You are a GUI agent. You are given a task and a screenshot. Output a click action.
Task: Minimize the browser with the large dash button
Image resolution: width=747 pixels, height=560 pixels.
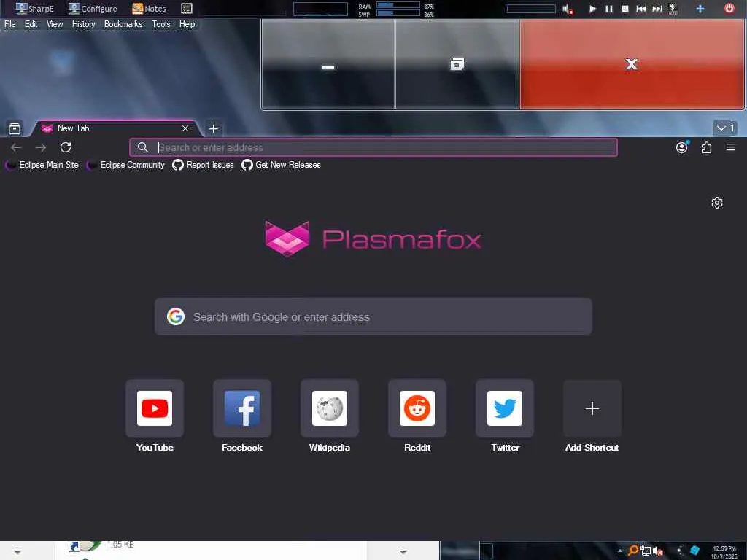click(328, 64)
